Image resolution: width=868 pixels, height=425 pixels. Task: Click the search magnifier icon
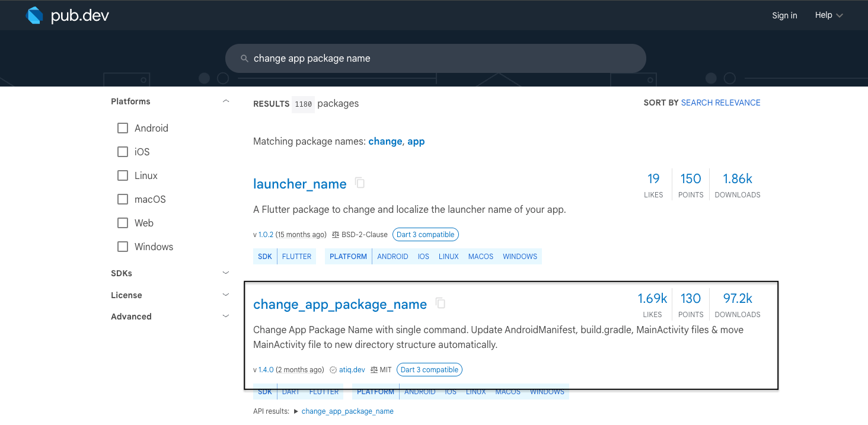(244, 59)
